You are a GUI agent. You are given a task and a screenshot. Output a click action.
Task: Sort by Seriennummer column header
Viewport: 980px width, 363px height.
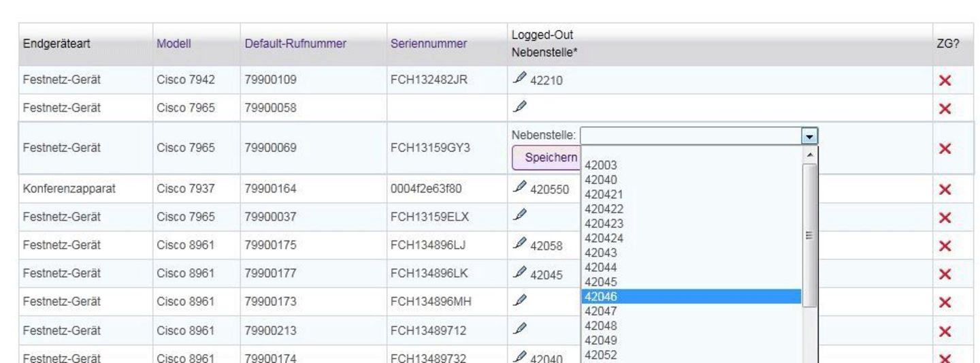(429, 44)
